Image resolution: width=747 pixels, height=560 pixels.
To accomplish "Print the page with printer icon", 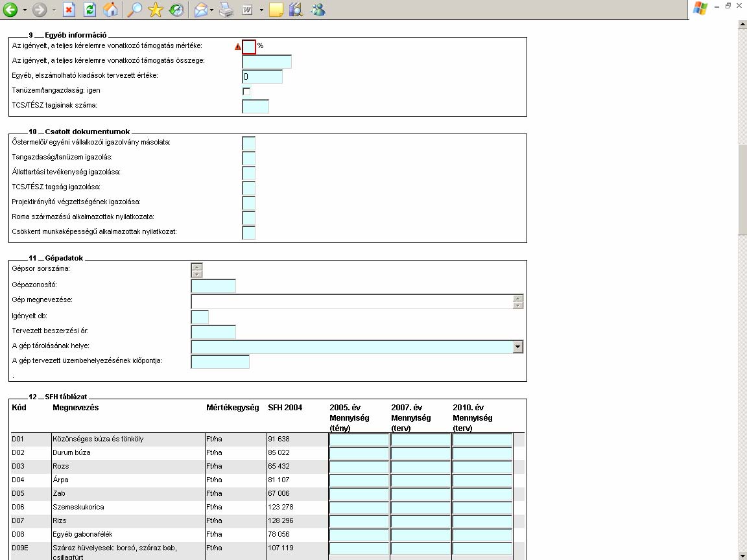I will tap(226, 10).
